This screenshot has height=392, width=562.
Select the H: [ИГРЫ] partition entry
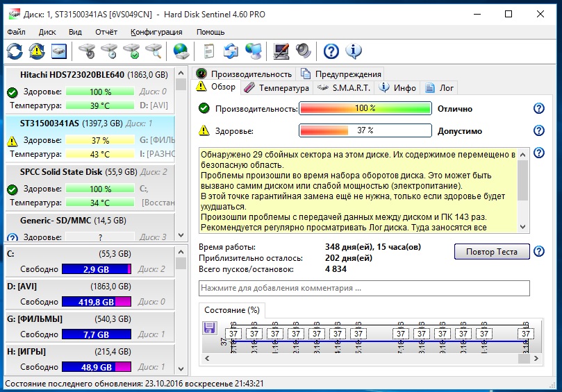90,359
